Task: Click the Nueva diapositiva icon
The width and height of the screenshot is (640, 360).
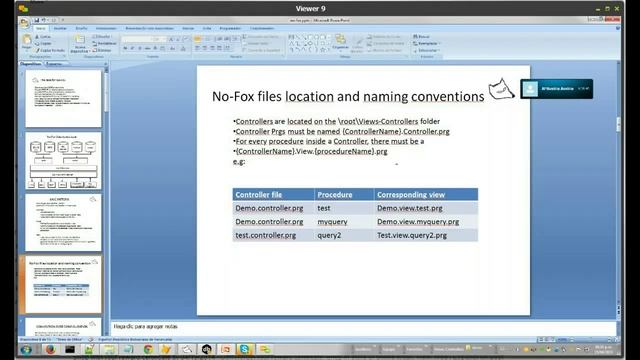Action: tap(80, 40)
